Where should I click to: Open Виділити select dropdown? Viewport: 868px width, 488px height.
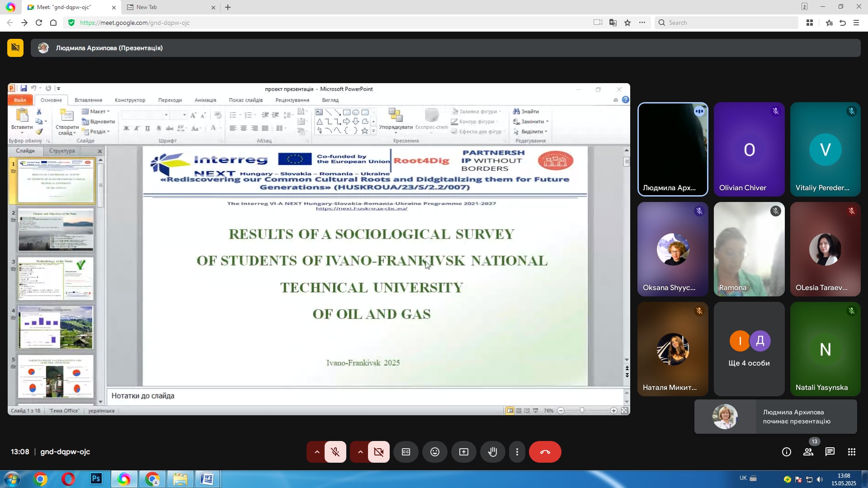[x=530, y=131]
